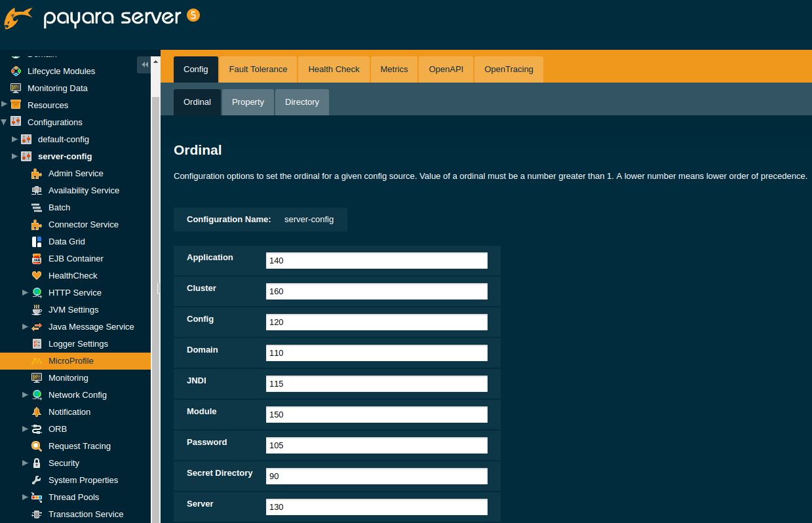
Task: Expand the HTTP Service node
Action: pyautogui.click(x=25, y=292)
